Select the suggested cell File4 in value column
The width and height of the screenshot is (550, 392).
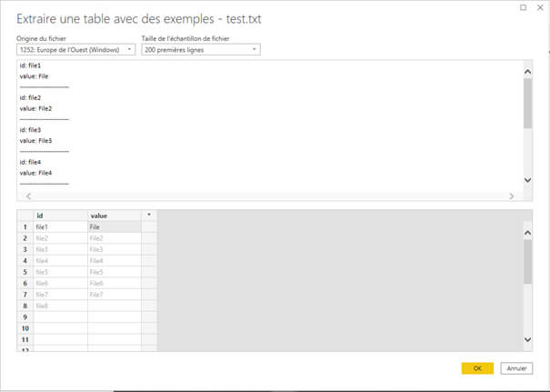click(x=115, y=260)
